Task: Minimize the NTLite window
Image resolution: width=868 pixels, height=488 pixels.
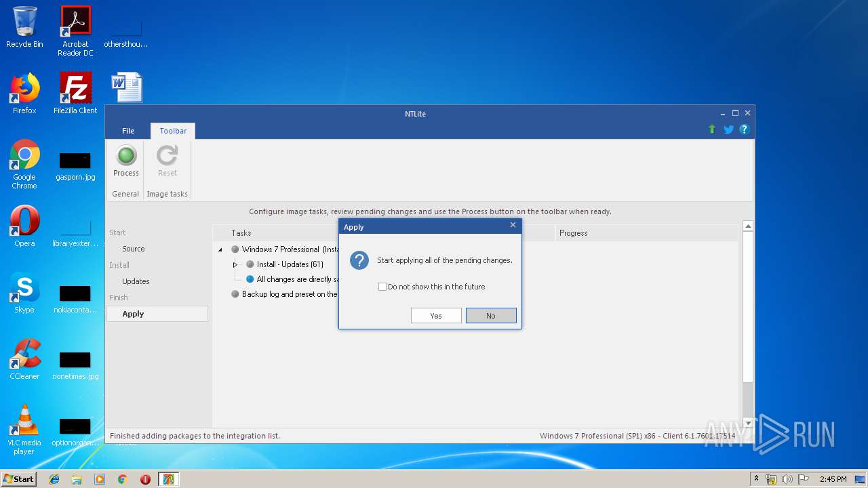Action: (x=724, y=113)
